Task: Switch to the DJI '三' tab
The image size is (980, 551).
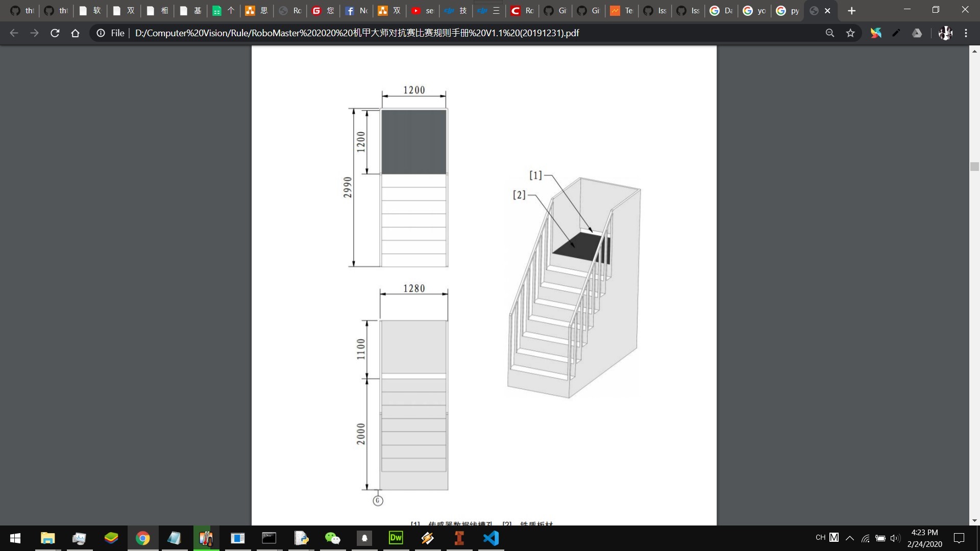Action: [x=489, y=11]
